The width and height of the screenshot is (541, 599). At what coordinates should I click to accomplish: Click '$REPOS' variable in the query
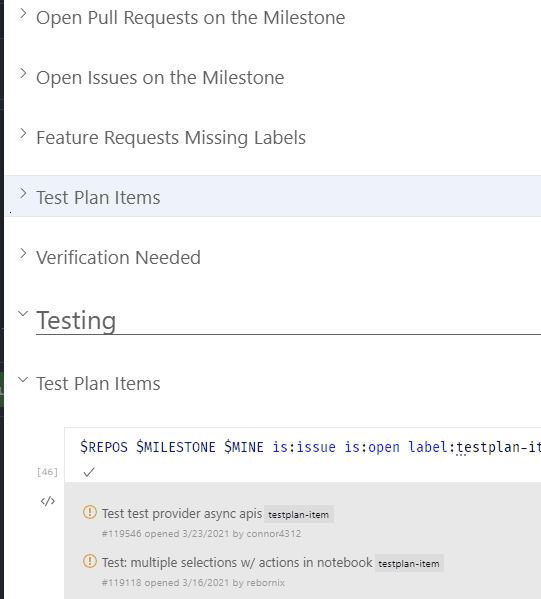coord(104,447)
